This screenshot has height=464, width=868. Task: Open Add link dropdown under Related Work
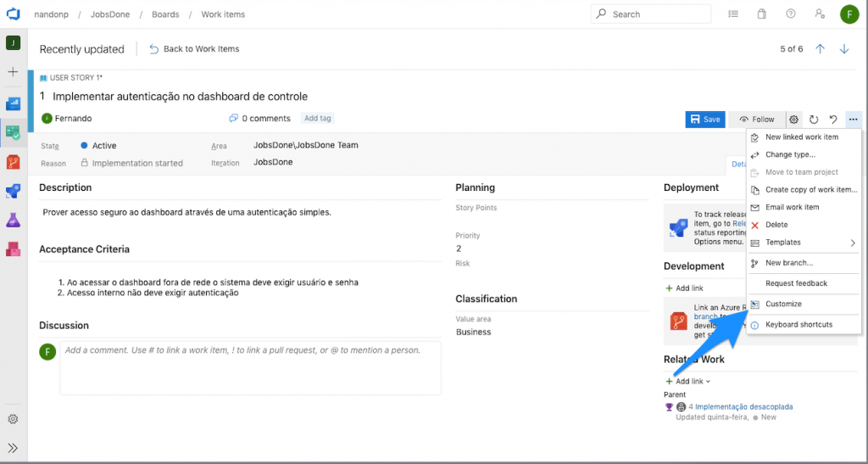click(x=688, y=381)
